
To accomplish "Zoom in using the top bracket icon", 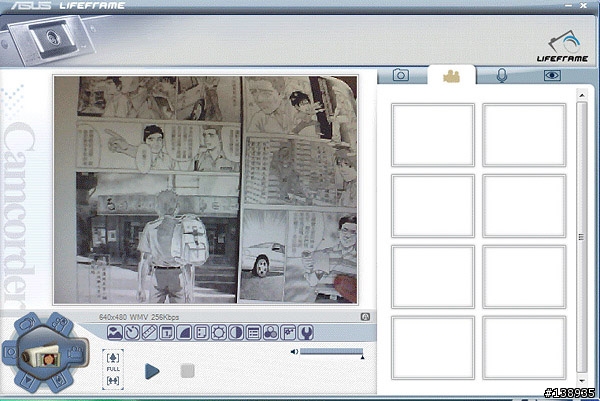I will 113,358.
